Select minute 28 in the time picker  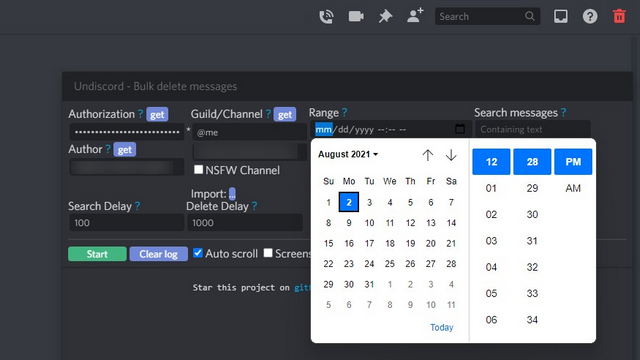(x=532, y=162)
